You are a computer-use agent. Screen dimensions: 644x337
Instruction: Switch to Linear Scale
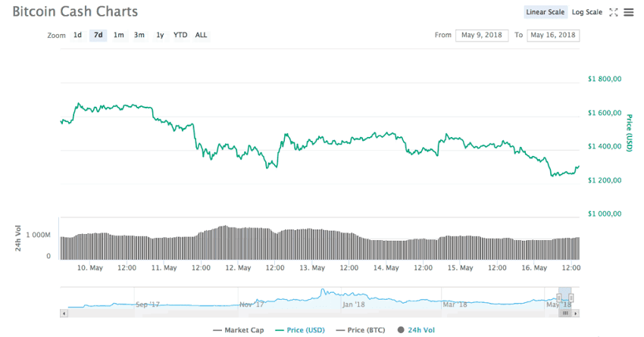click(546, 12)
